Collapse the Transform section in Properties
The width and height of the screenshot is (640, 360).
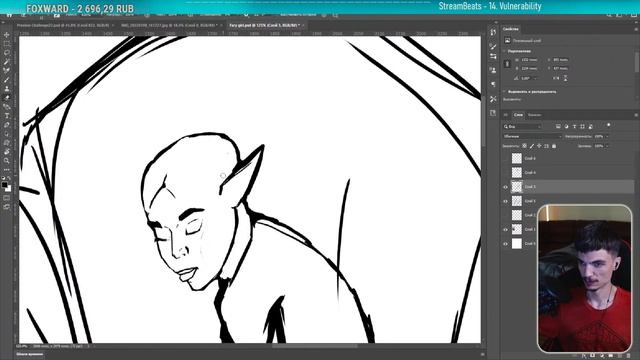point(504,51)
